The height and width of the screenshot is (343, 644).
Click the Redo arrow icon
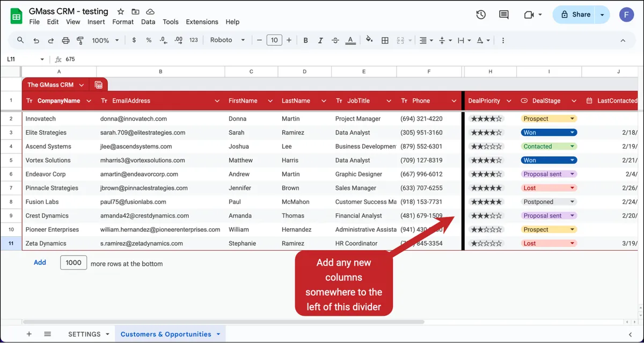pyautogui.click(x=51, y=40)
